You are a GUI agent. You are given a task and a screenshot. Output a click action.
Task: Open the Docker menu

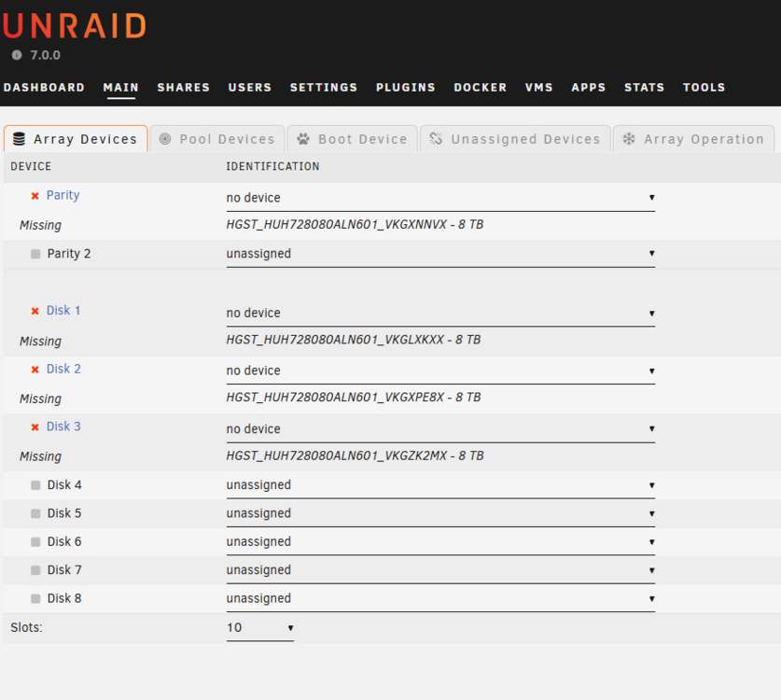(x=481, y=88)
